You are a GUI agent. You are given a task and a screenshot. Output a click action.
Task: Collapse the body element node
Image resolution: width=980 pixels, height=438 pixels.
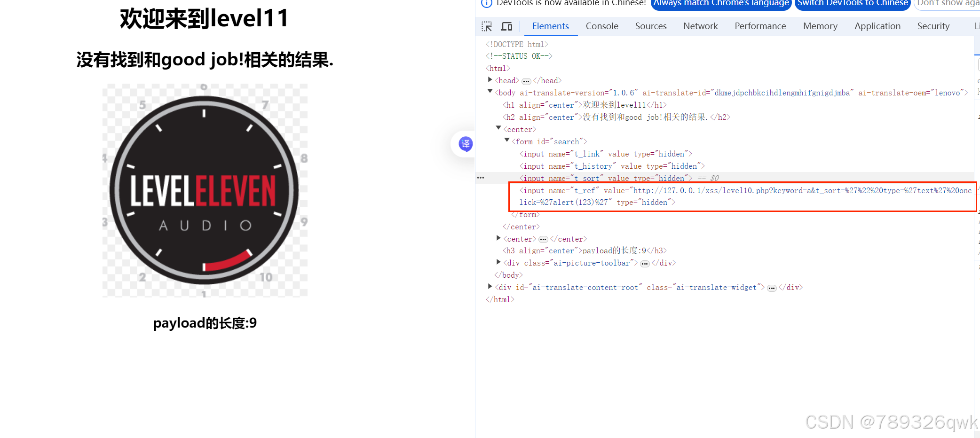click(x=490, y=92)
